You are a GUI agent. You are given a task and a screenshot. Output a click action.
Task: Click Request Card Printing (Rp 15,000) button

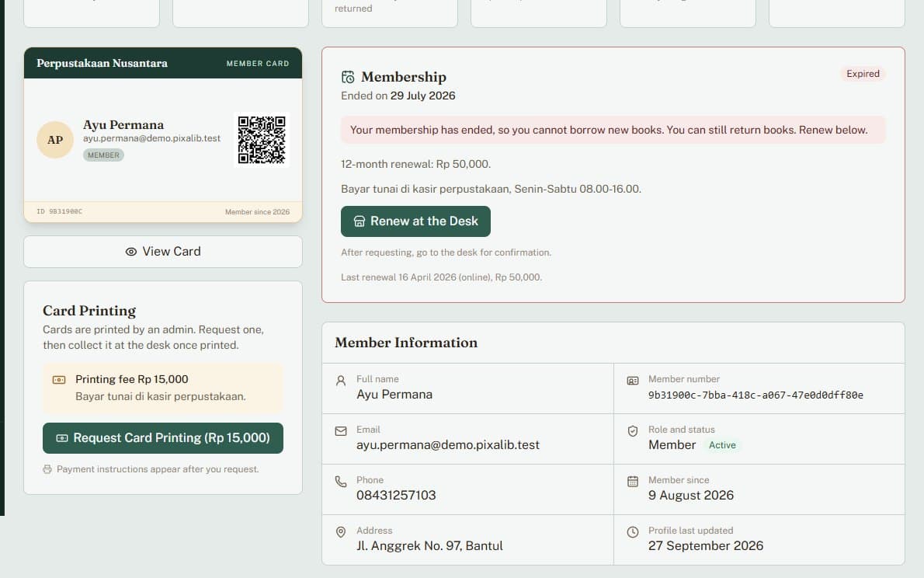coord(162,438)
